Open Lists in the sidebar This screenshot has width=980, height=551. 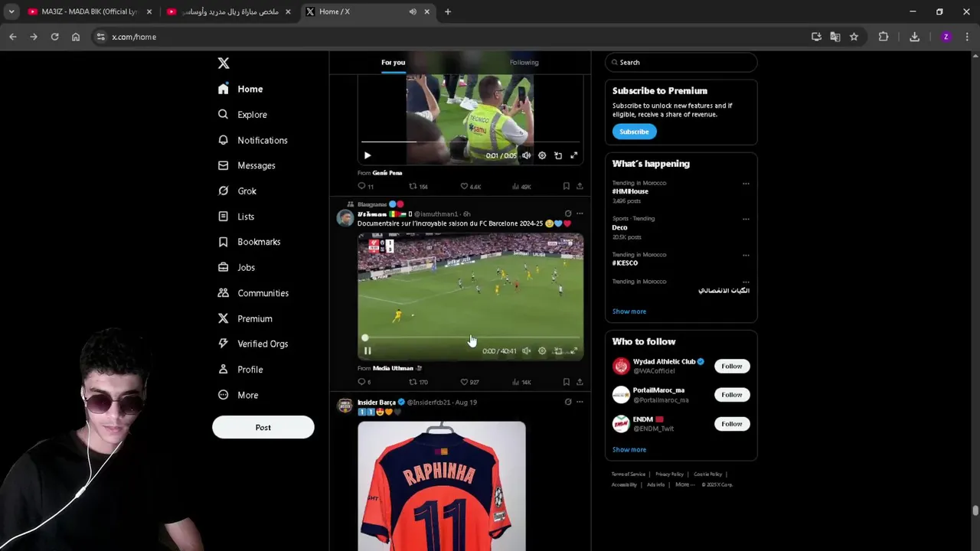coord(236,217)
